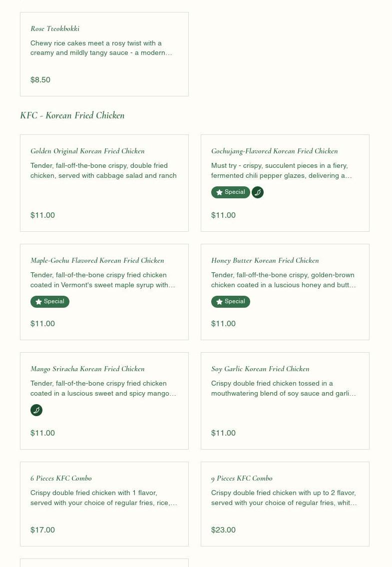This screenshot has width=392, height=567.
Task: Select Soy Garlic Korean Fried Chicken title
Action: (260, 369)
